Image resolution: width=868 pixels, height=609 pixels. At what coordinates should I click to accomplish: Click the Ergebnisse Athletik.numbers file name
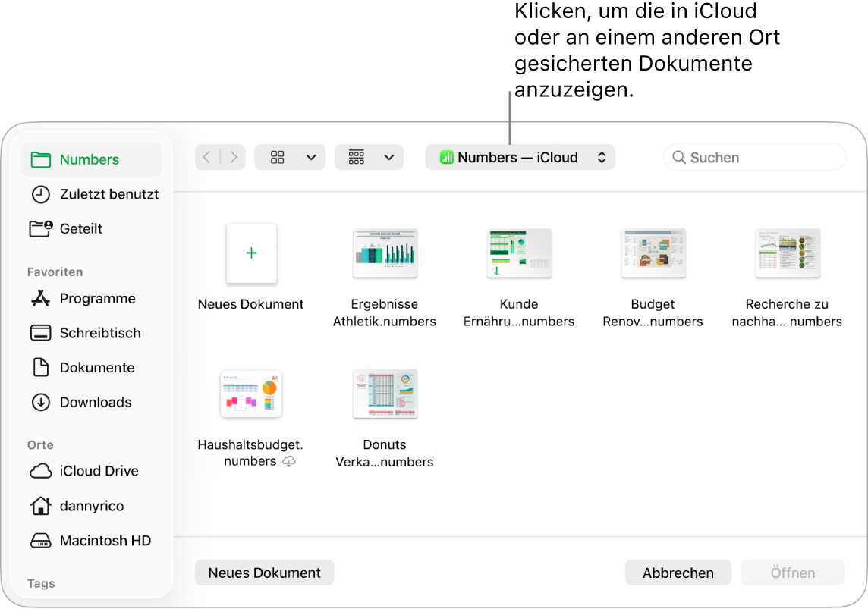[385, 313]
